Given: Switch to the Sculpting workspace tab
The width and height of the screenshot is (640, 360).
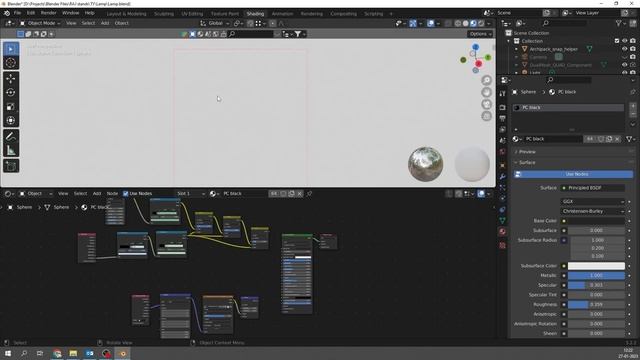Looking at the screenshot, I should (x=164, y=14).
